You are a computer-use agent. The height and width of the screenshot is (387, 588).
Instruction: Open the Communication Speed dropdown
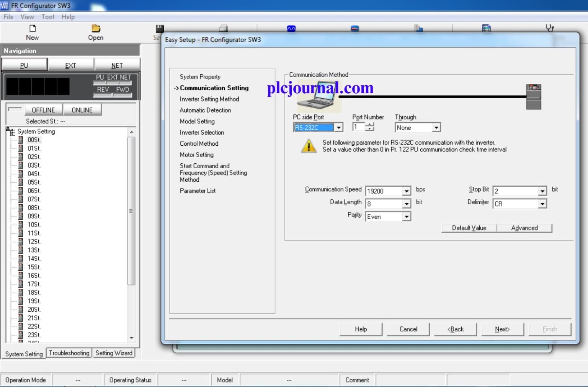(407, 191)
